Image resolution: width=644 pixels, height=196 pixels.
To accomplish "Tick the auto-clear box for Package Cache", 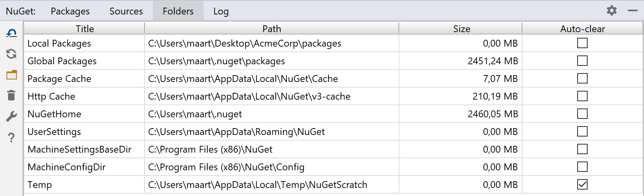I will (582, 78).
